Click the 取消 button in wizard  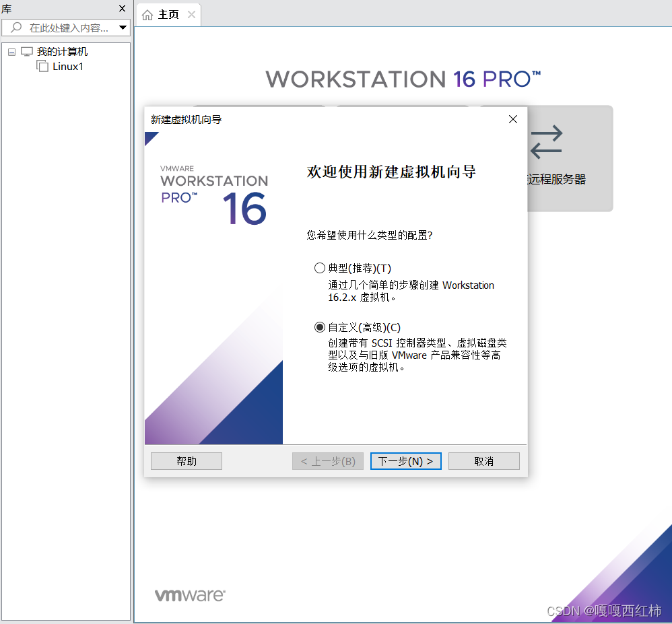(484, 461)
